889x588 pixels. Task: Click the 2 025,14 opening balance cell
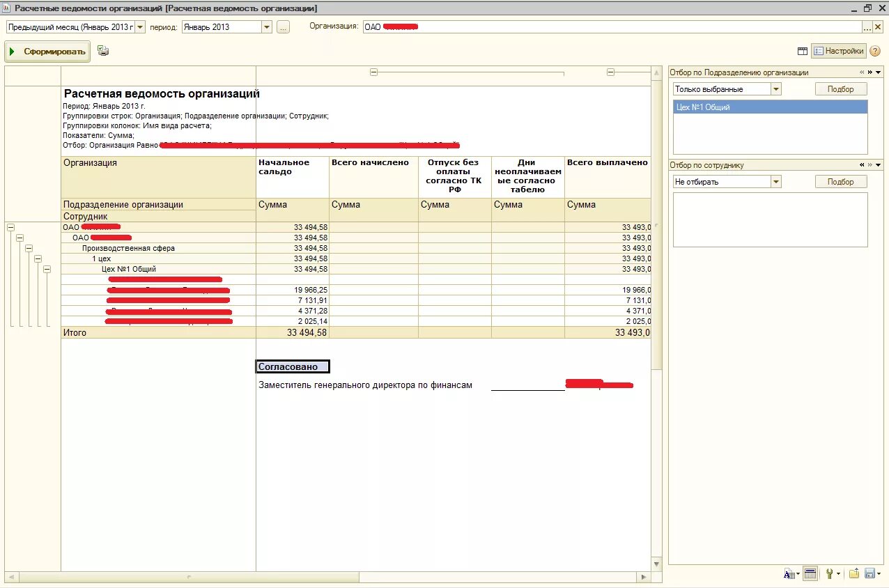click(x=293, y=321)
